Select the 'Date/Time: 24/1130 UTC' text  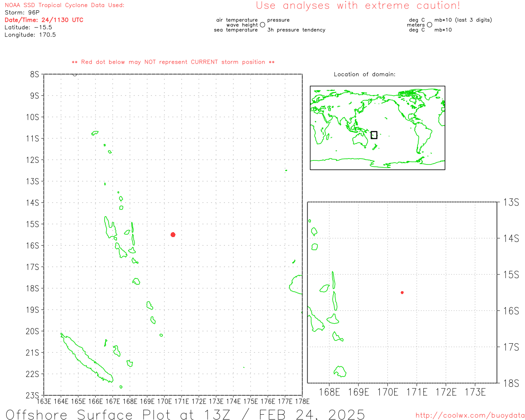click(44, 20)
